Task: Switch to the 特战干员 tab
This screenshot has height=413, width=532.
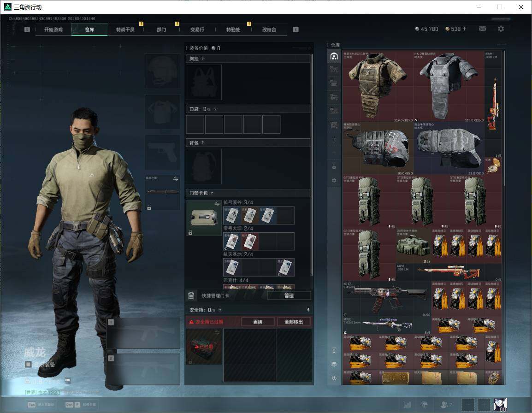Action: tap(125, 29)
